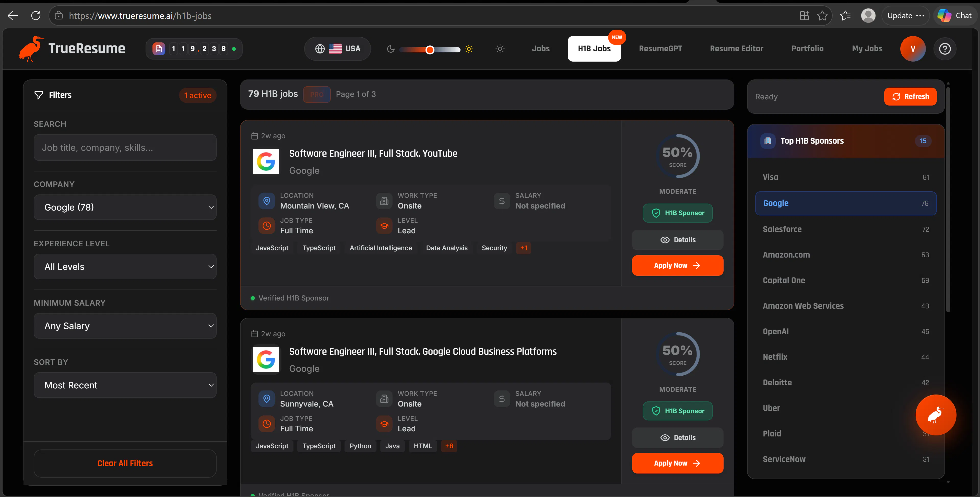This screenshot has width=980, height=497.
Task: Select OpenAI in the sponsors list
Action: point(846,331)
